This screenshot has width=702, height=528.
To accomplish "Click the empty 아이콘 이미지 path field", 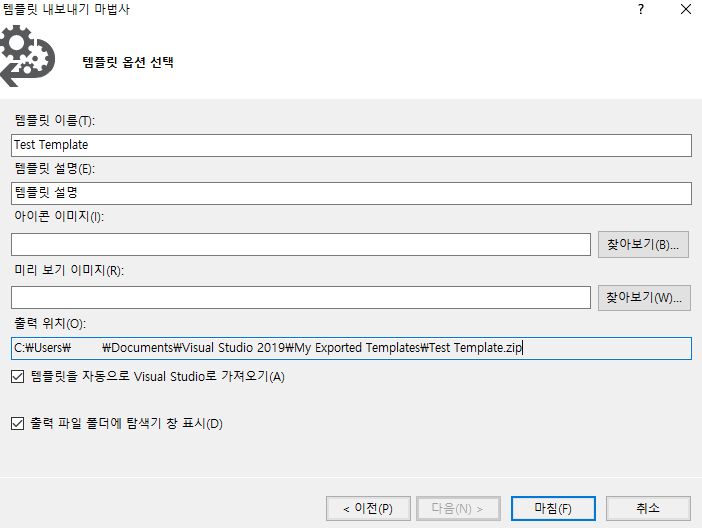I will coord(301,245).
